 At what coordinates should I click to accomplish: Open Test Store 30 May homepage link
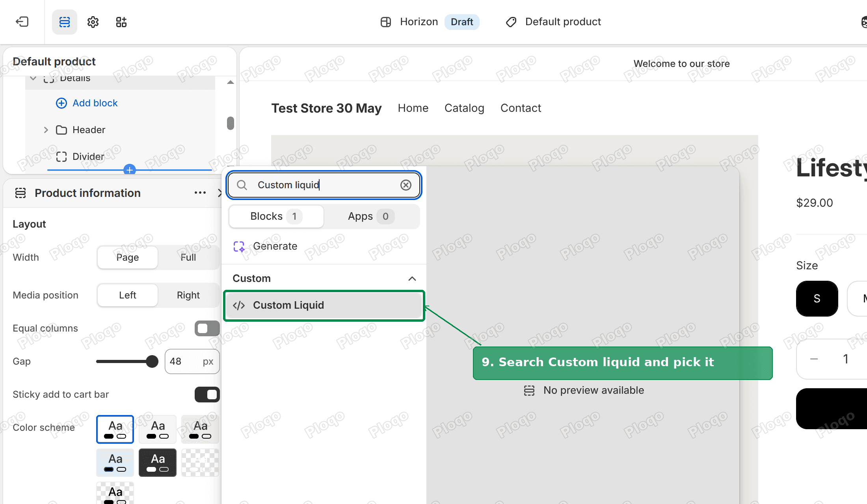point(326,108)
